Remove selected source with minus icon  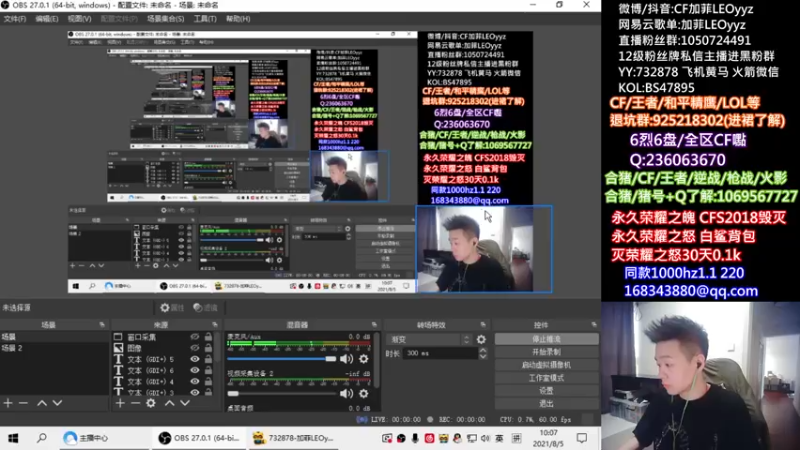coord(135,403)
